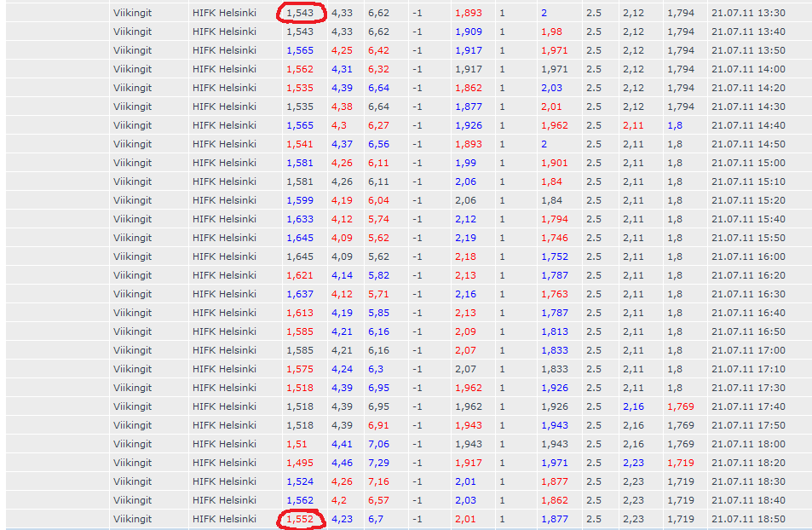Select the red 1,769 in the 17:40 row
Screen dimensions: 812x530
pos(681,406)
